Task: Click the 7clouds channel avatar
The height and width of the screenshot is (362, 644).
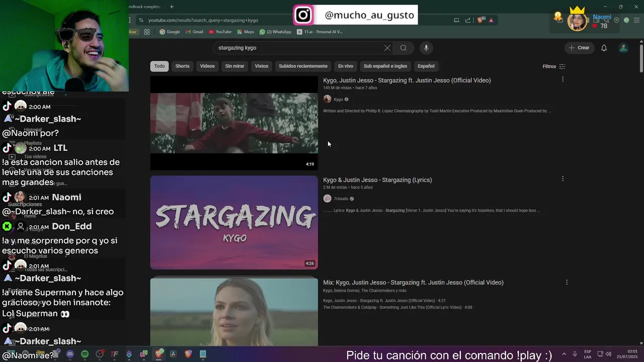Action: tap(327, 199)
